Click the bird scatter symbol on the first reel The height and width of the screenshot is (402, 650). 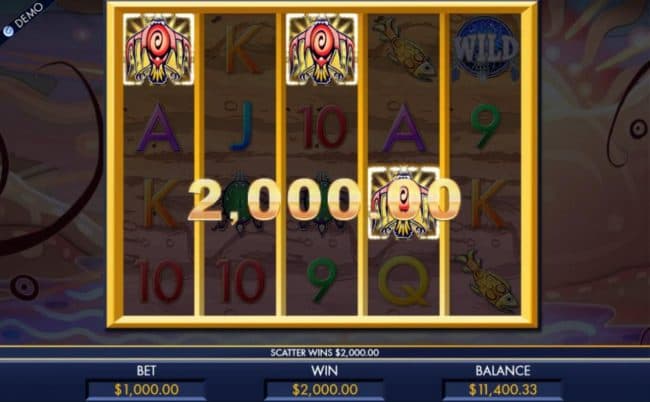point(159,49)
